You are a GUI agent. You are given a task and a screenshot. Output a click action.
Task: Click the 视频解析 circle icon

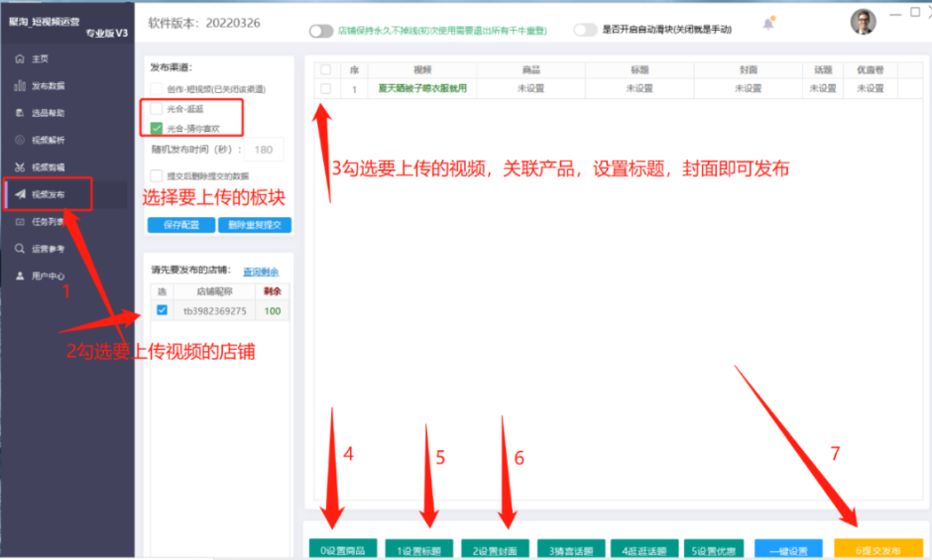click(x=20, y=140)
